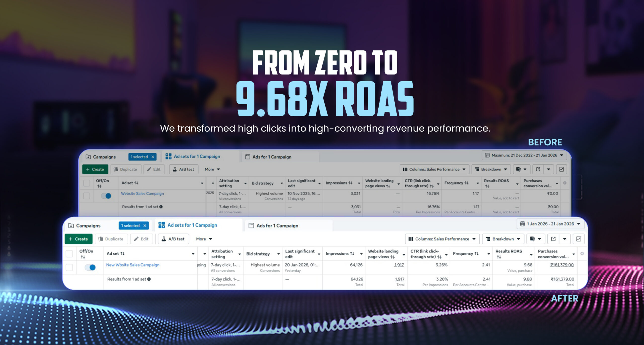This screenshot has width=644, height=345.
Task: Open date range 1 Jan 2026 - 21 Jan 2026
Action: (x=550, y=224)
